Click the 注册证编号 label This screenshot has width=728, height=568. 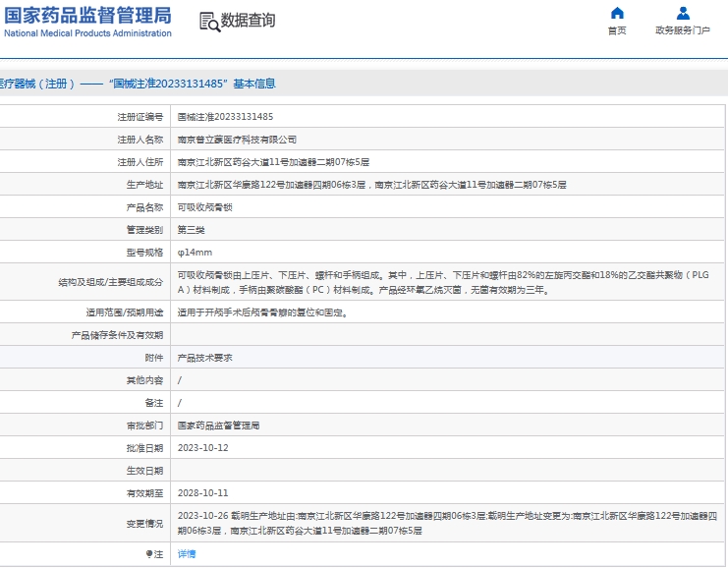click(x=140, y=117)
